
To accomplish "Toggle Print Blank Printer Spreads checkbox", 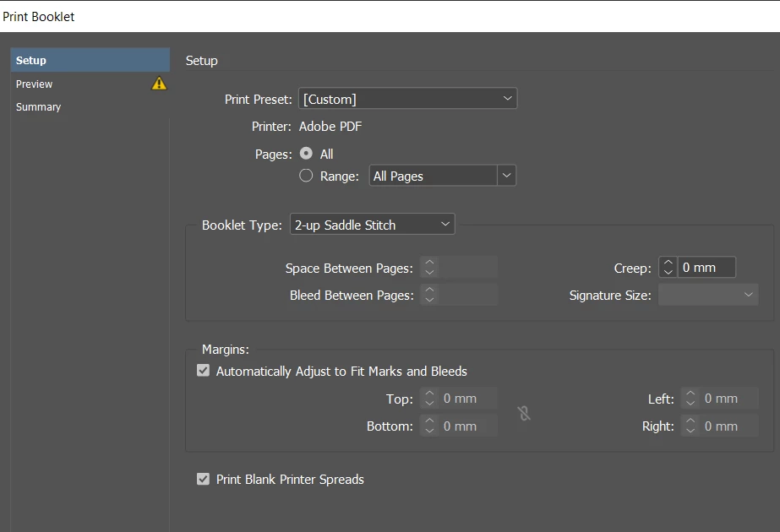I will click(203, 479).
